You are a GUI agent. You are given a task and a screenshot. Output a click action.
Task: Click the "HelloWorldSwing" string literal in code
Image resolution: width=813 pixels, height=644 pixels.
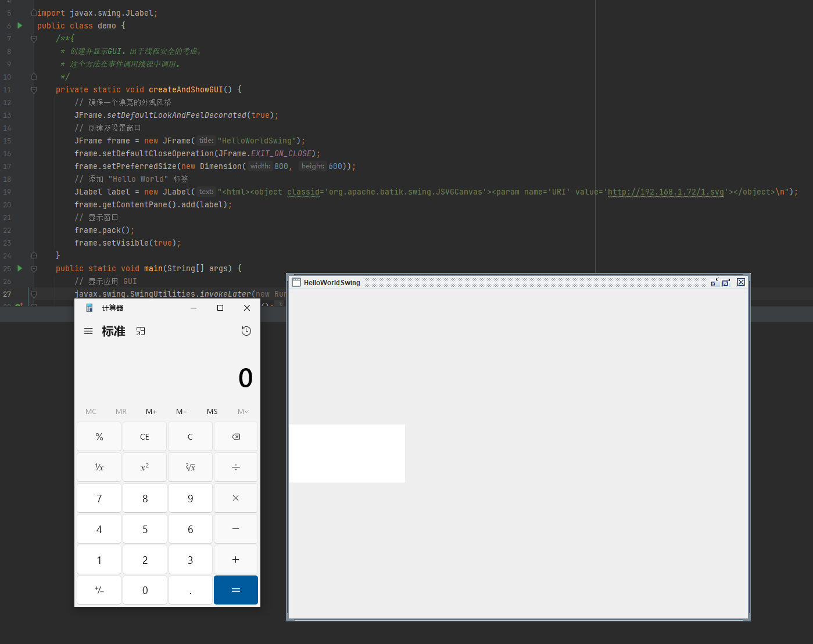pyautogui.click(x=257, y=141)
